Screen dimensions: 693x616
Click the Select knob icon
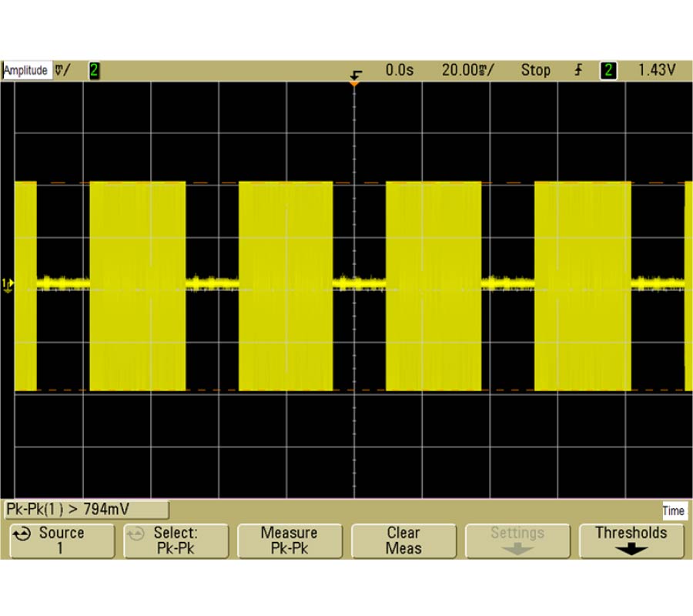tap(136, 533)
